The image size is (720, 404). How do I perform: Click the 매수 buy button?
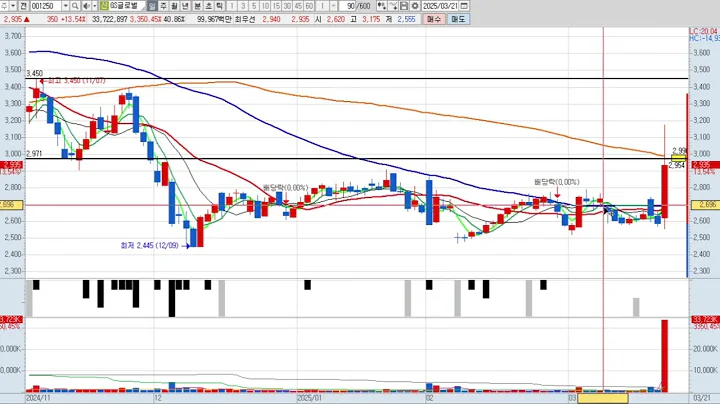434,19
